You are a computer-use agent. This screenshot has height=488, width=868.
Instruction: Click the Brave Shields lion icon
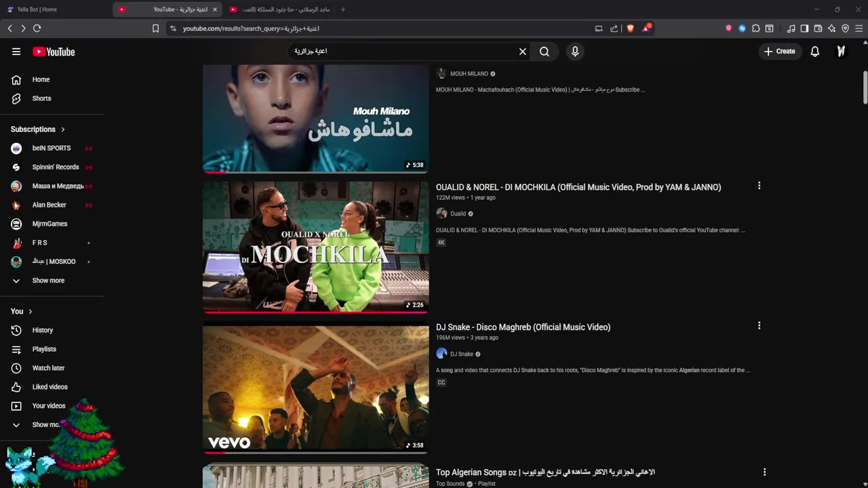pyautogui.click(x=630, y=28)
